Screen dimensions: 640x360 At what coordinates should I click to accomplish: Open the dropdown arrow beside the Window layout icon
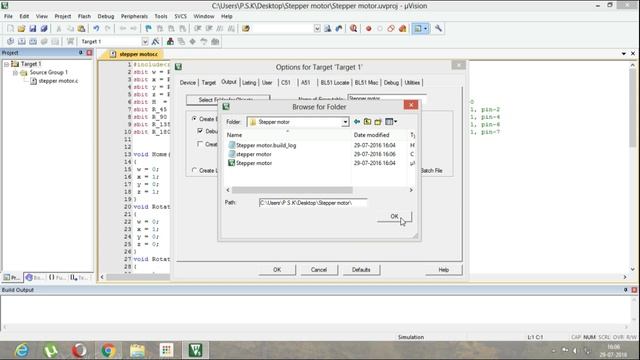[x=425, y=29]
